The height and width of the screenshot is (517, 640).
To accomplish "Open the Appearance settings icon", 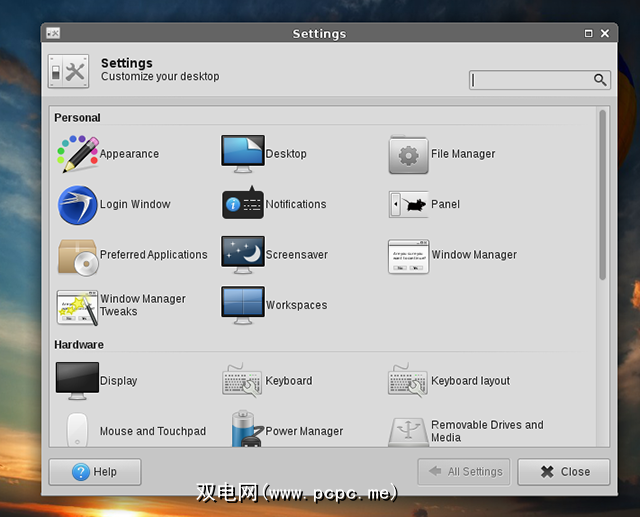I will 78,154.
